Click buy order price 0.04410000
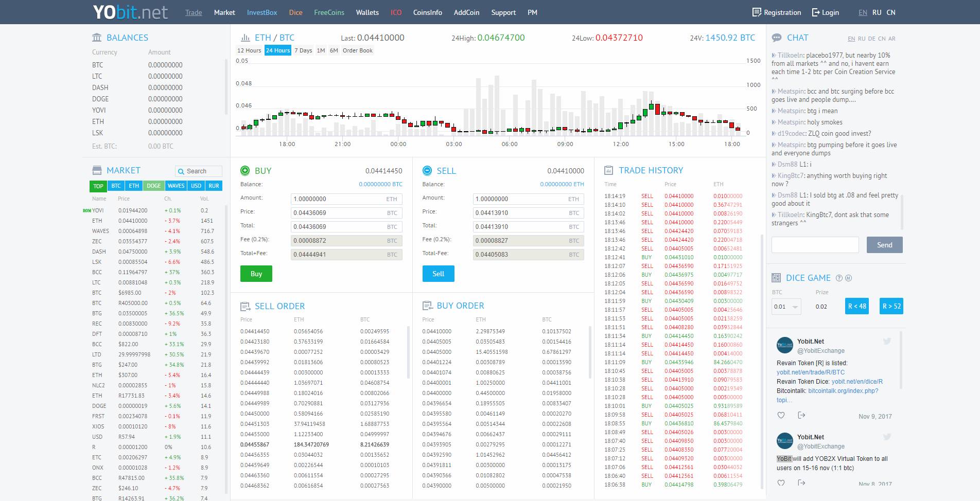This screenshot has height=501, width=980. (437, 331)
